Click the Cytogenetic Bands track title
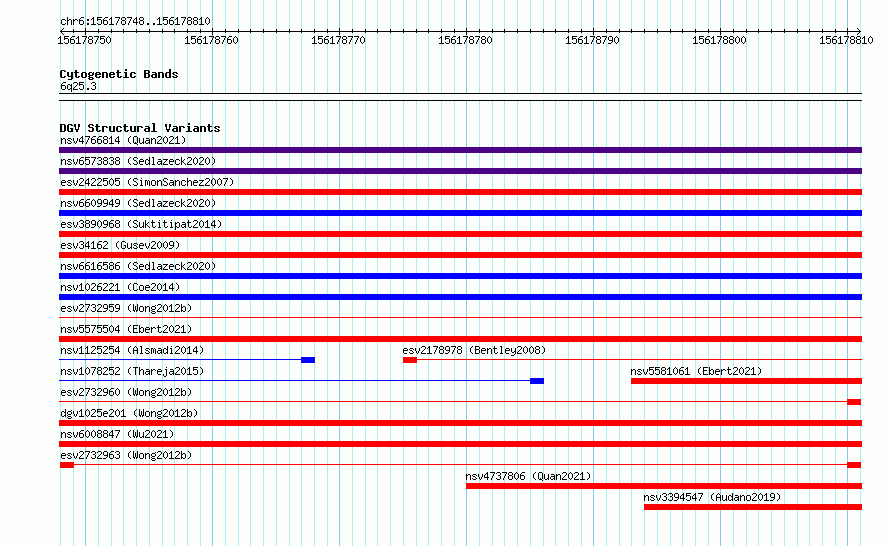This screenshot has height=546, width=890. coord(119,74)
